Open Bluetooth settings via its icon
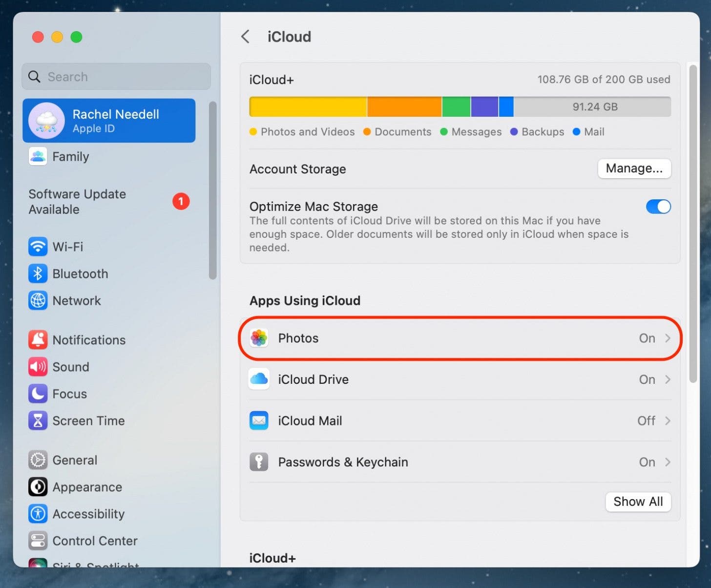 click(38, 273)
